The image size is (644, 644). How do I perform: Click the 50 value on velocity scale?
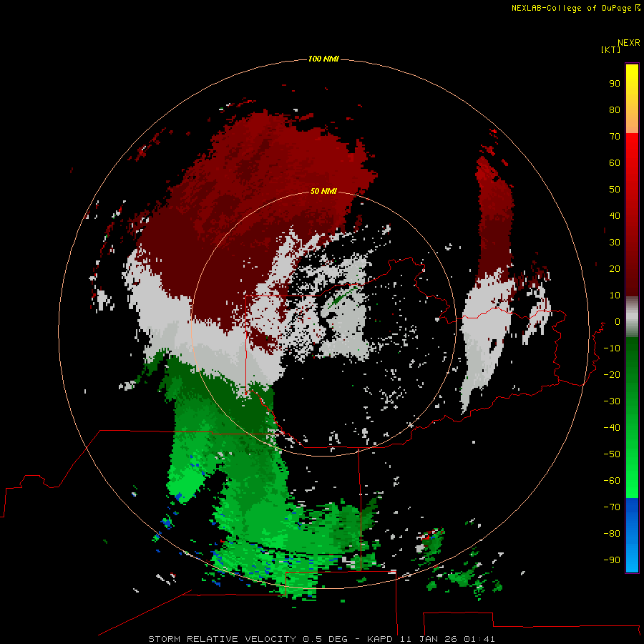[x=615, y=190]
